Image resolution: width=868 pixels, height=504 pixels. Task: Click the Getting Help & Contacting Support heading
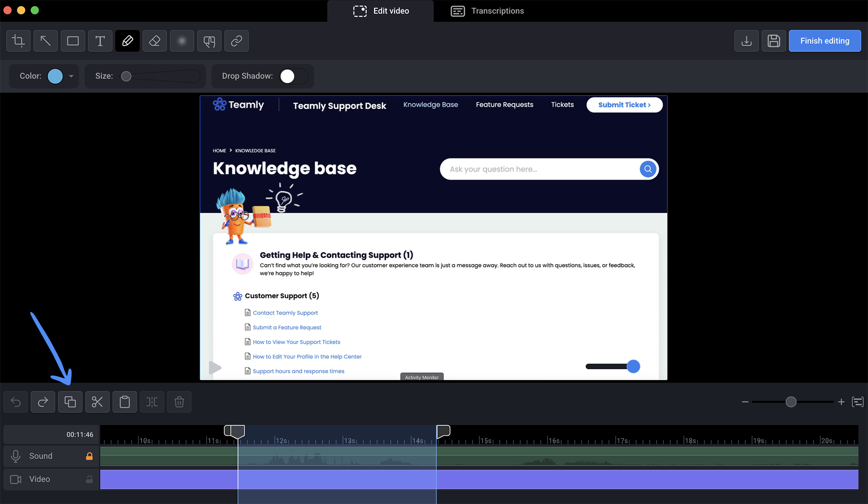pyautogui.click(x=336, y=255)
